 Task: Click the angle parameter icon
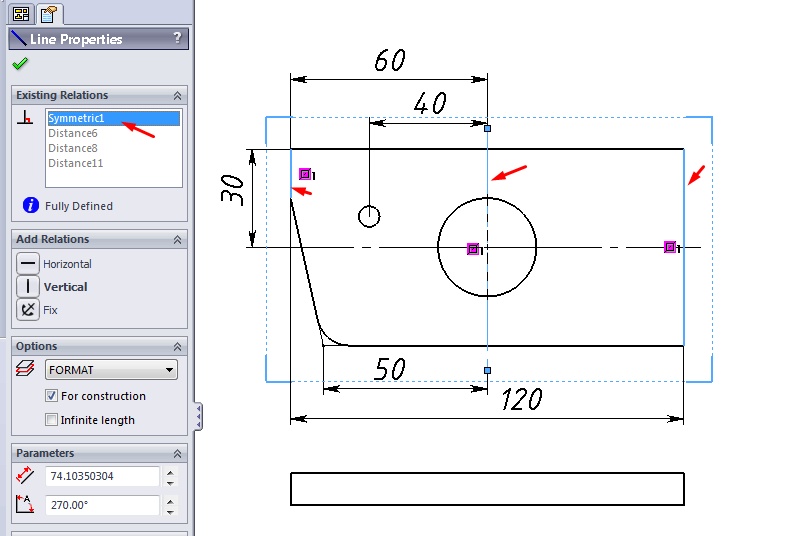(25, 504)
